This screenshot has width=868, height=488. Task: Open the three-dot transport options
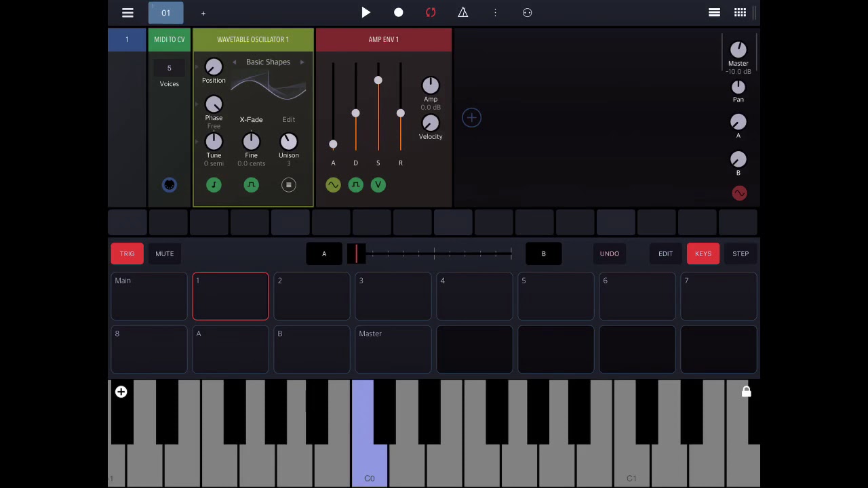[x=495, y=13]
